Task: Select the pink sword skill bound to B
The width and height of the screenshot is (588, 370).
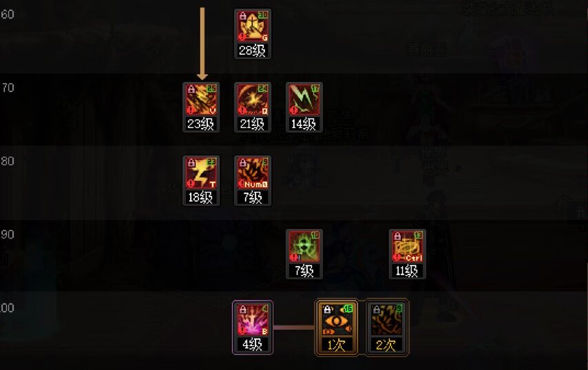Action: click(253, 320)
